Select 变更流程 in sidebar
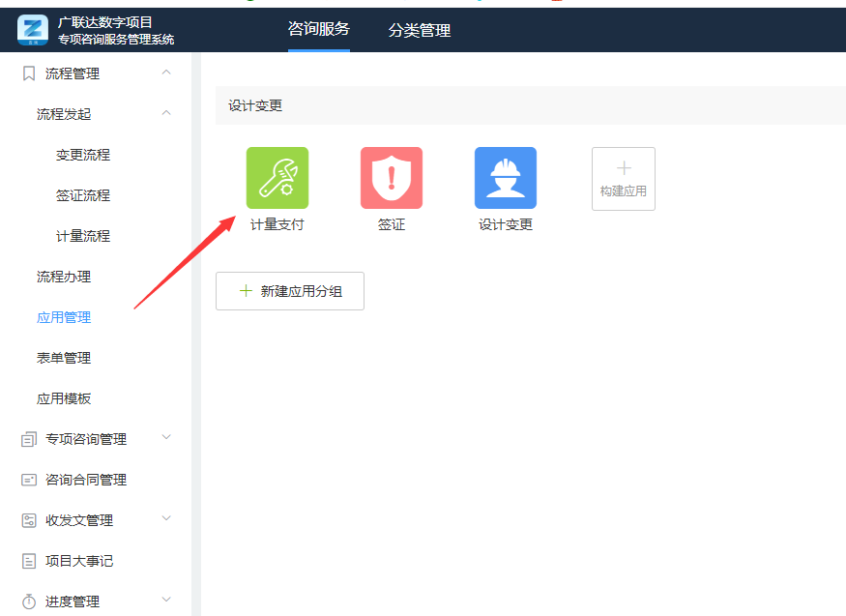Image resolution: width=846 pixels, height=616 pixels. (83, 155)
